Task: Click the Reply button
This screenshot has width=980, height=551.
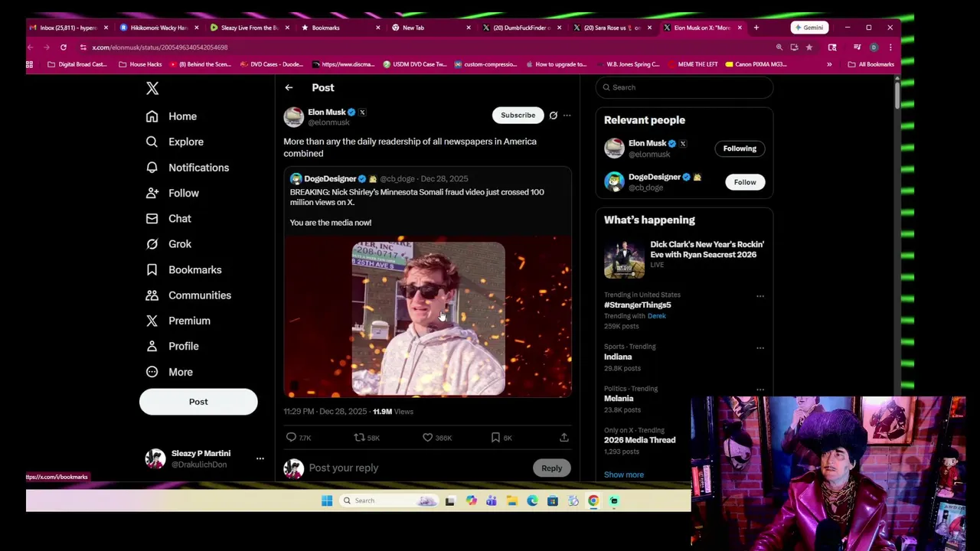Action: [x=551, y=468]
